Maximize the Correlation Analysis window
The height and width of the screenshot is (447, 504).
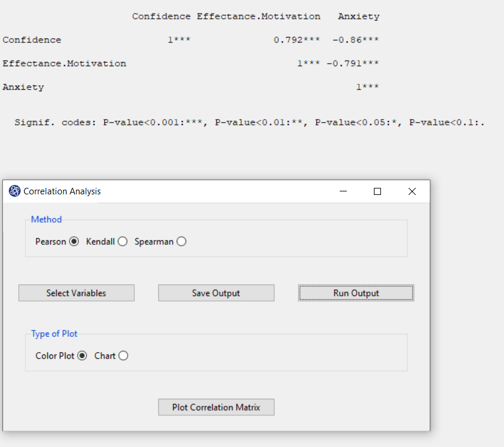(x=377, y=191)
